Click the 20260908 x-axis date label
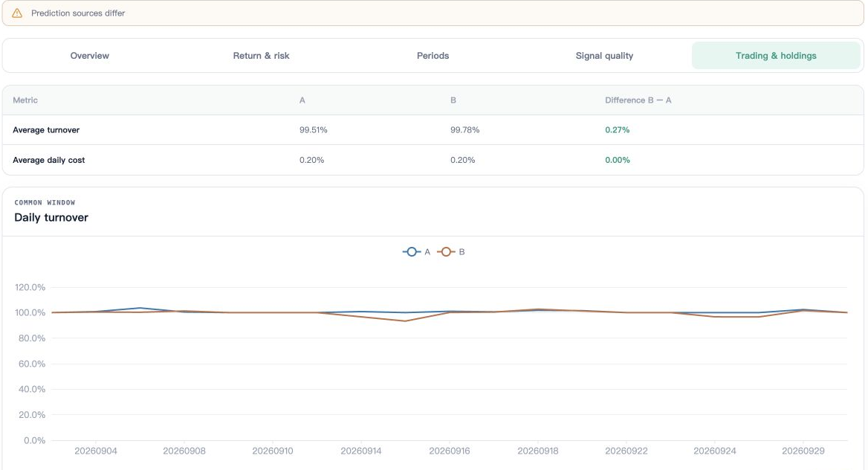Screen dimensions: 868x470 (184, 451)
